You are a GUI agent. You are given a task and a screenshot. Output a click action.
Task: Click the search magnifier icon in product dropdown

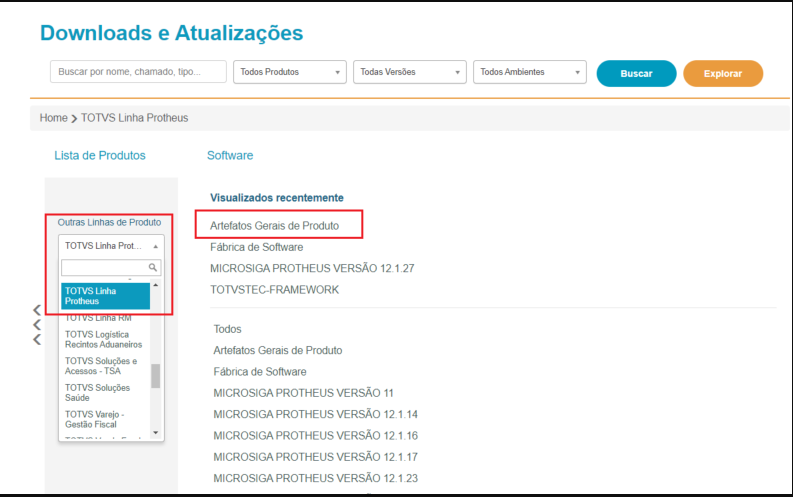point(152,267)
